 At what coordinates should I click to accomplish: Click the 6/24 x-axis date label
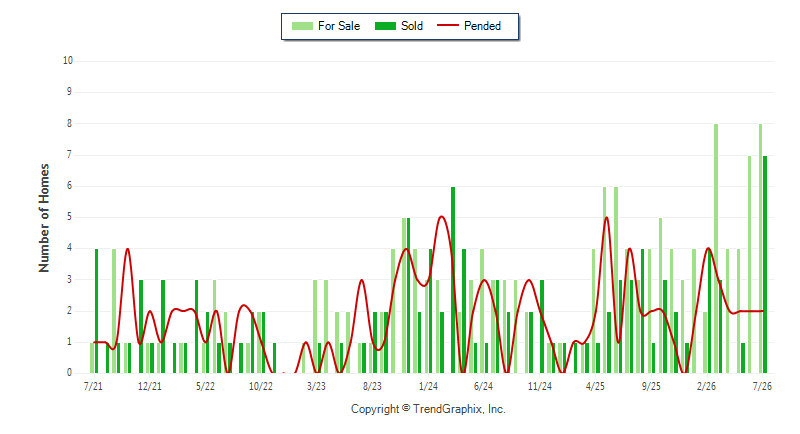coord(483,386)
